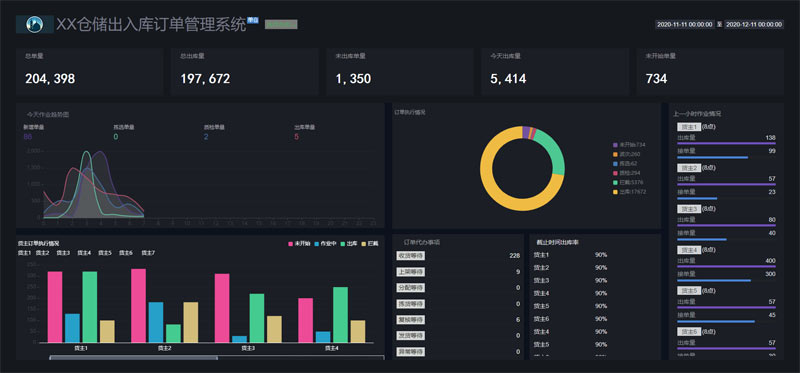800x373 pixels.
Task: Click the purple progress bar valued 400
Action: pos(727,266)
